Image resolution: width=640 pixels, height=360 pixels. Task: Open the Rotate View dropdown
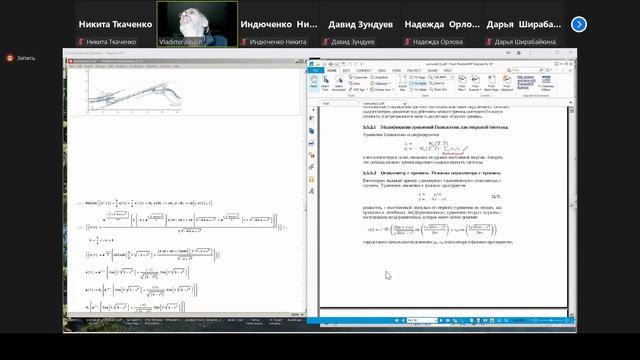coord(382,89)
